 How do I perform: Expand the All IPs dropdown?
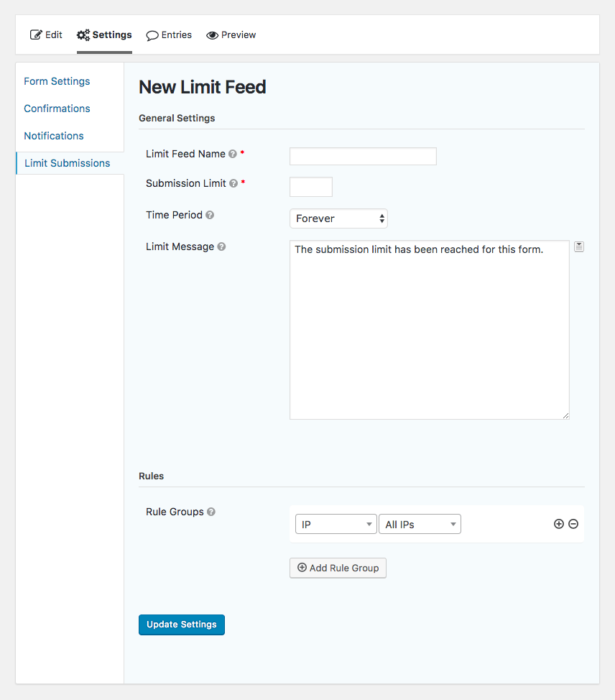tap(420, 524)
